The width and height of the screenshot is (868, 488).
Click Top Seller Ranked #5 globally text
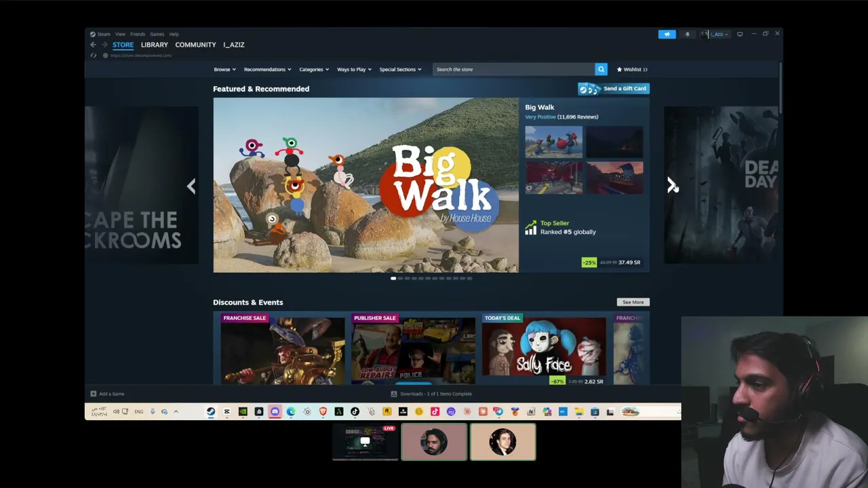[x=568, y=228]
